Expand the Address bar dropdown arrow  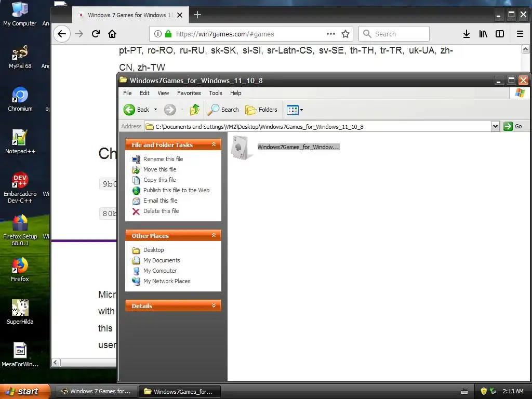point(495,127)
